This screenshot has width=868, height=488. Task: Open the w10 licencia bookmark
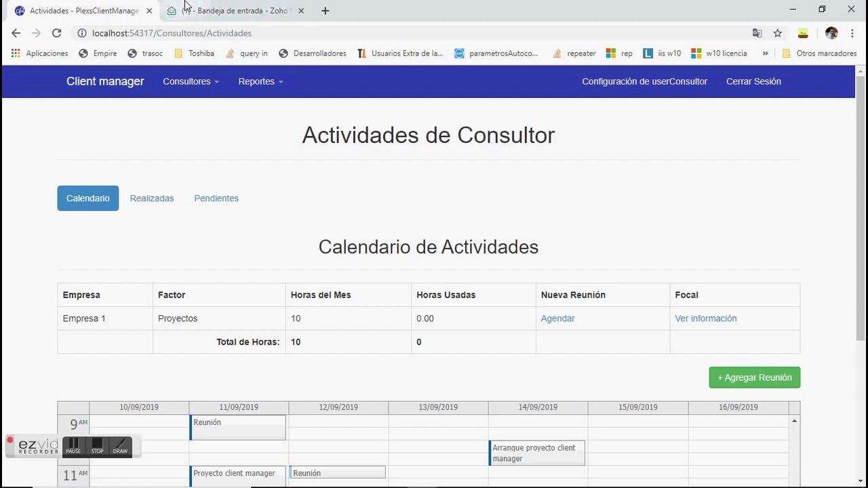point(719,54)
